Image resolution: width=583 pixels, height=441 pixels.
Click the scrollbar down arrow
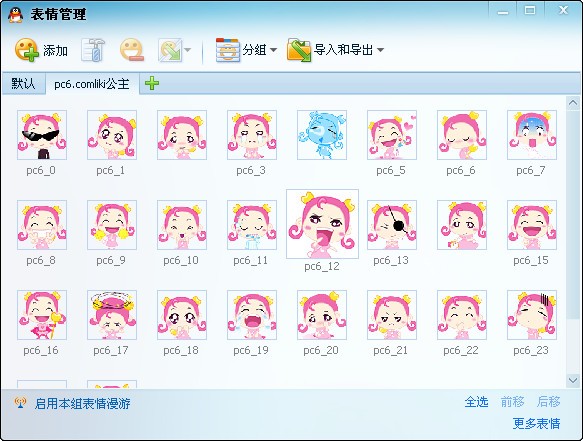[x=573, y=380]
